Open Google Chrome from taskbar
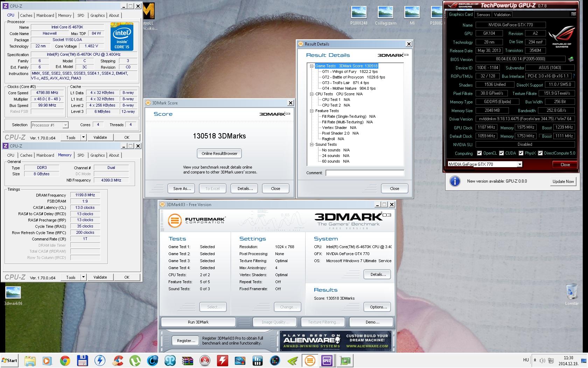The height and width of the screenshot is (368, 588). click(65, 361)
